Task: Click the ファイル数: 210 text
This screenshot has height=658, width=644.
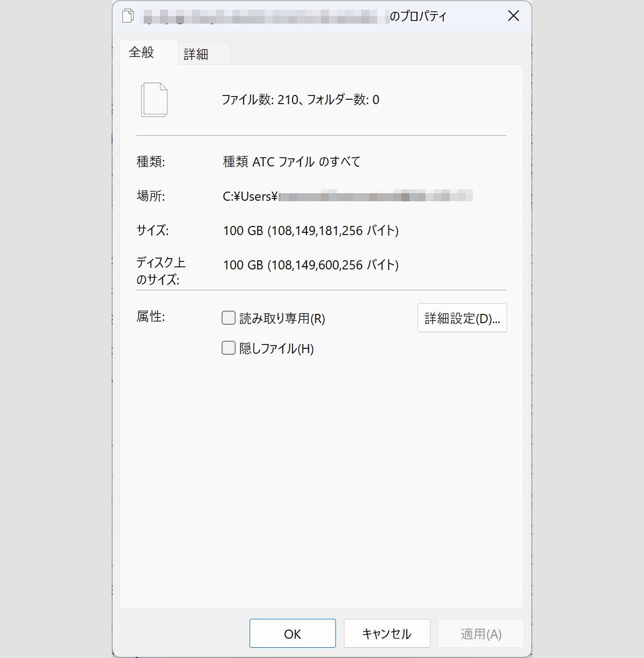Action: click(301, 100)
